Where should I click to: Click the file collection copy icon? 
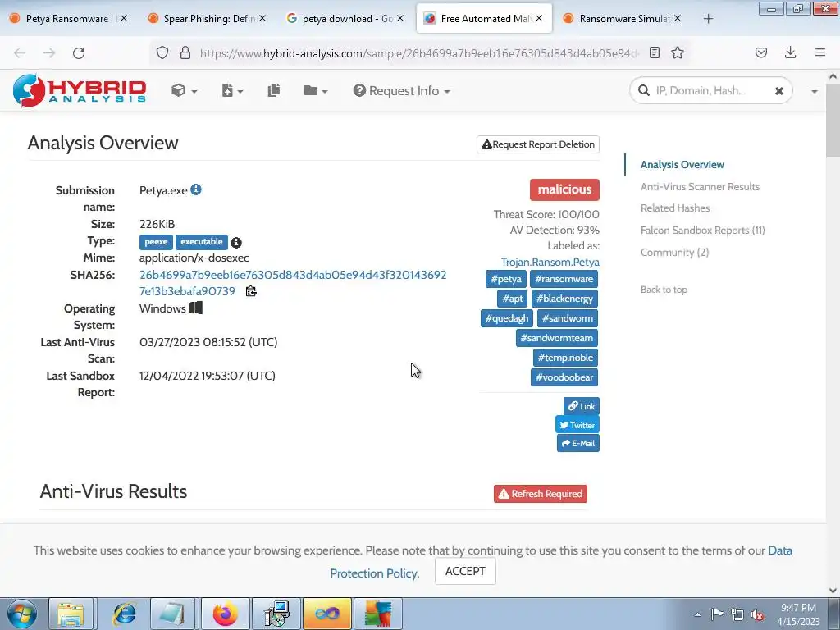click(274, 90)
